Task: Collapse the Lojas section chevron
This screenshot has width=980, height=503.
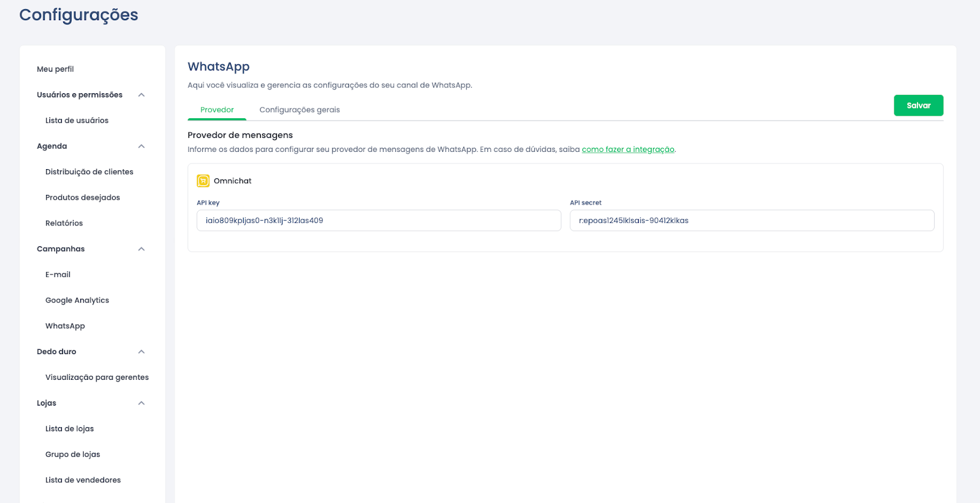Action: point(141,403)
